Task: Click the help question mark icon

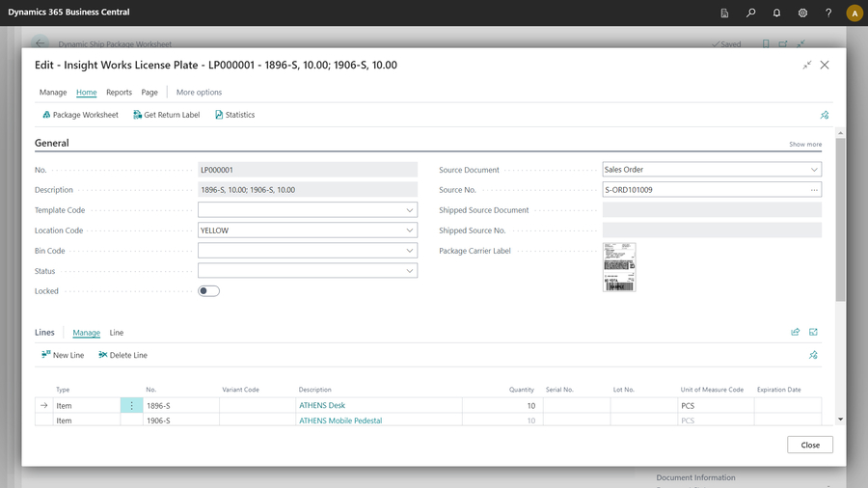Action: click(x=828, y=13)
